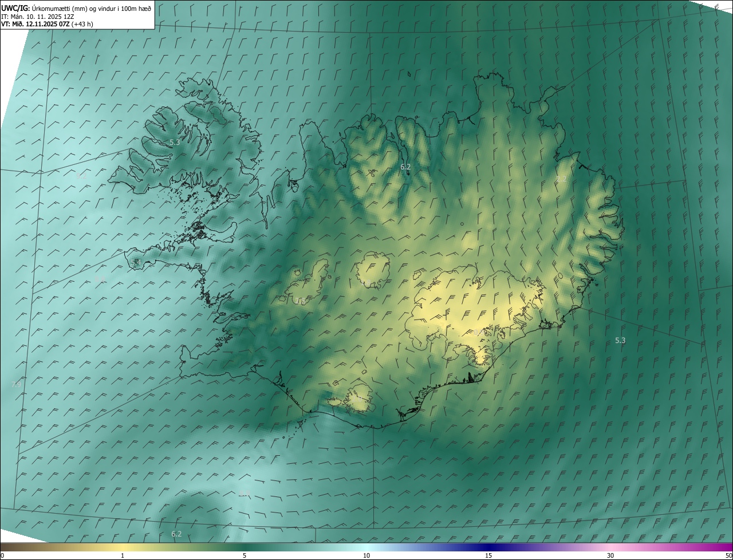Click the 5.3 value over the Westfjords peninsula
The image size is (733, 560).
tap(175, 142)
